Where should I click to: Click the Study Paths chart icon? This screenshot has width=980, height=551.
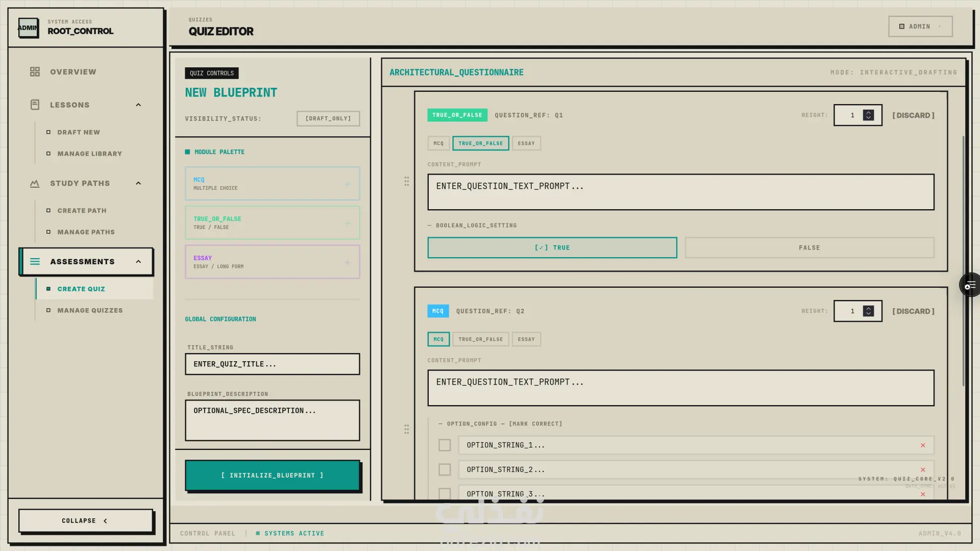point(35,183)
